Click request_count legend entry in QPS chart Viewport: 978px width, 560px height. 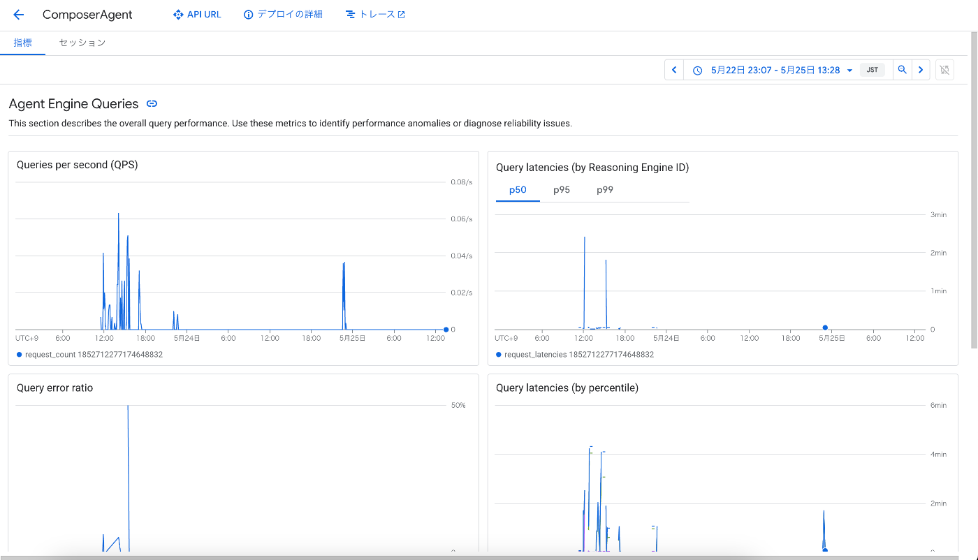(x=89, y=355)
